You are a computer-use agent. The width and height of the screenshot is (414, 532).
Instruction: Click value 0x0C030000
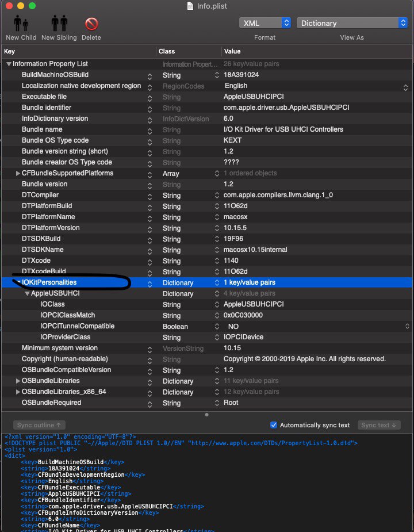243,315
